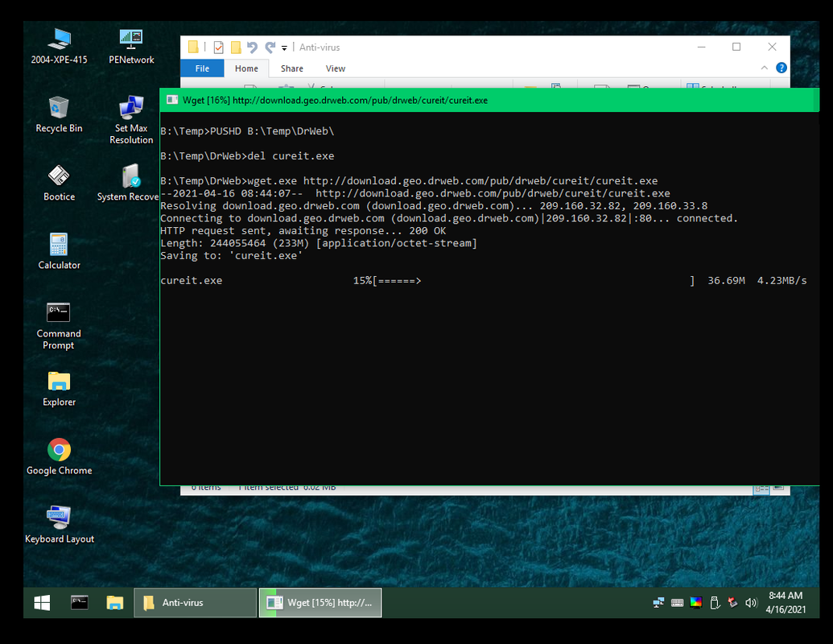833x644 pixels.
Task: Click the 'del cureit.exe' command line
Action: point(248,156)
